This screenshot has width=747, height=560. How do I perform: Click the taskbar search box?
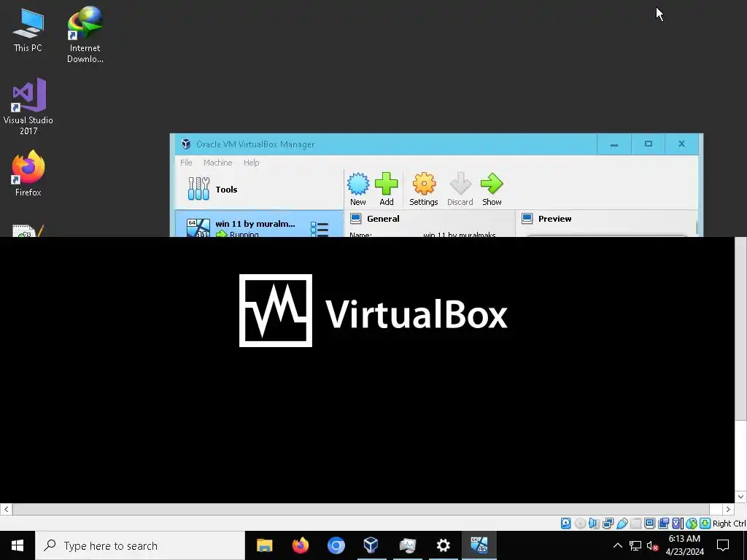140,545
